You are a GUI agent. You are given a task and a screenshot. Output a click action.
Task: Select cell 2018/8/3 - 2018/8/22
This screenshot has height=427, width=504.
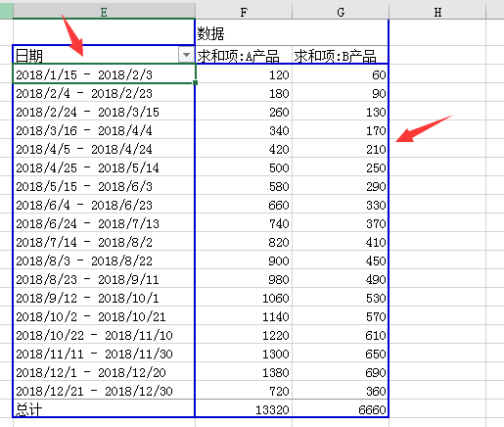(x=104, y=260)
